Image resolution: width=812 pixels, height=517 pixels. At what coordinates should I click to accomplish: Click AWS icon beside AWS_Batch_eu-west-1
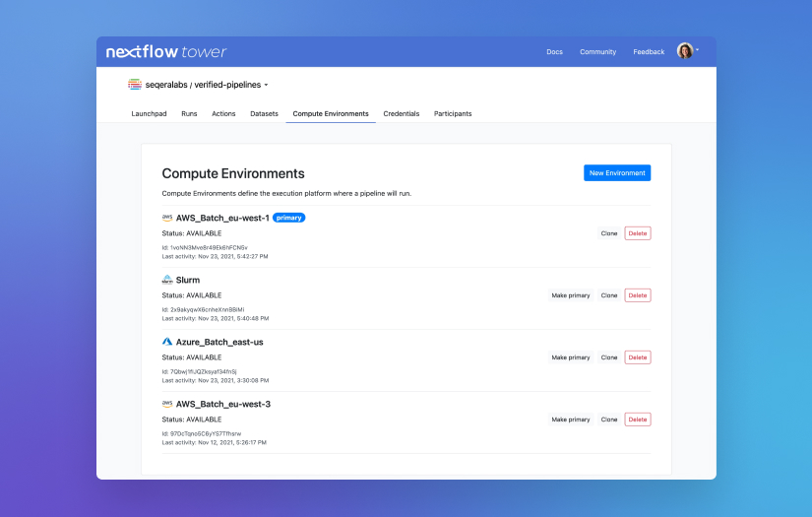point(167,218)
